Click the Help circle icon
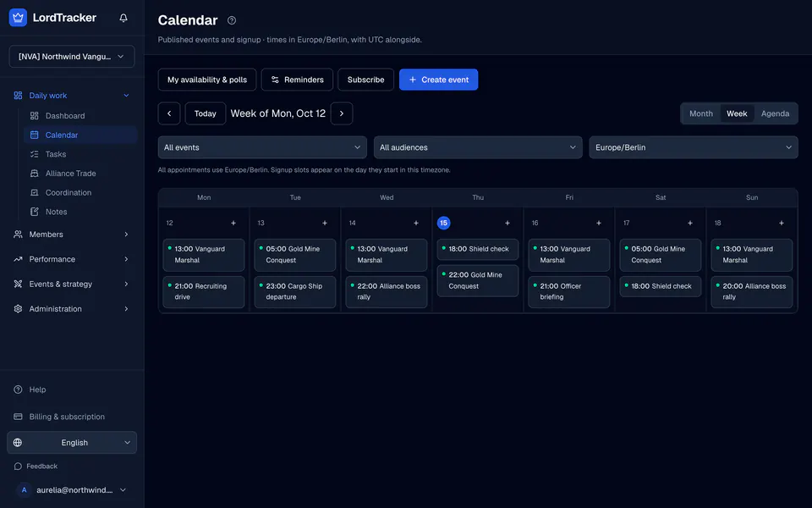Viewport: 812px width, 508px height. [x=18, y=389]
